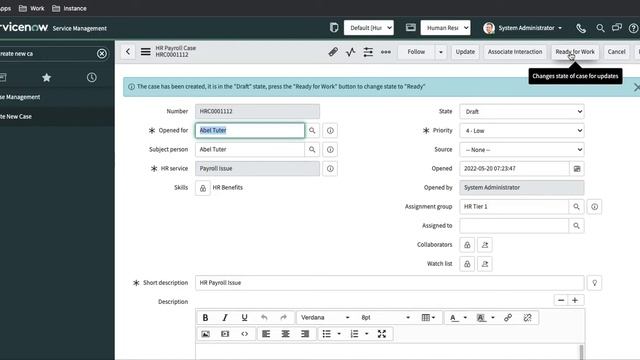Search lookup for Opened for field
Viewport: 640px width, 360px height.
click(312, 131)
